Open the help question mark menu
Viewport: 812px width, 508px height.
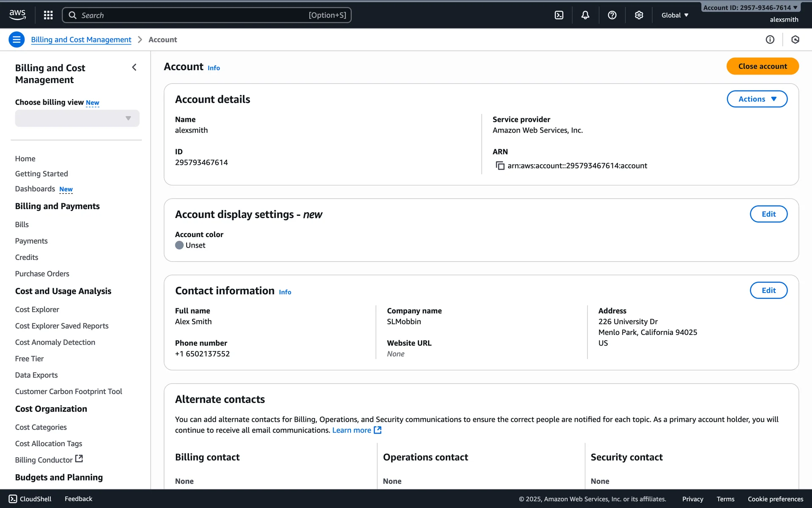click(x=612, y=15)
